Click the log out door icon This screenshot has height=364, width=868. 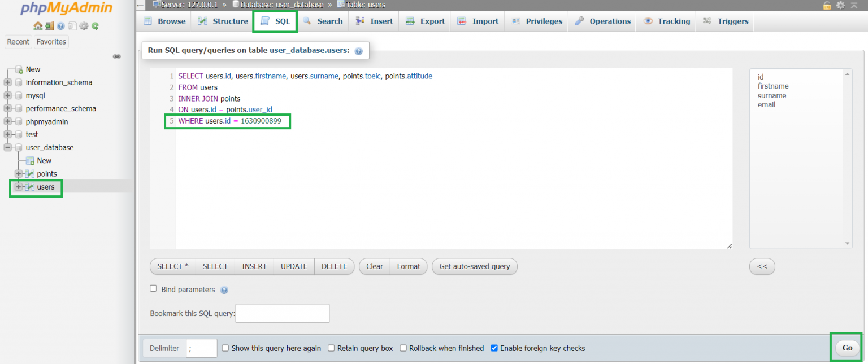(50, 25)
